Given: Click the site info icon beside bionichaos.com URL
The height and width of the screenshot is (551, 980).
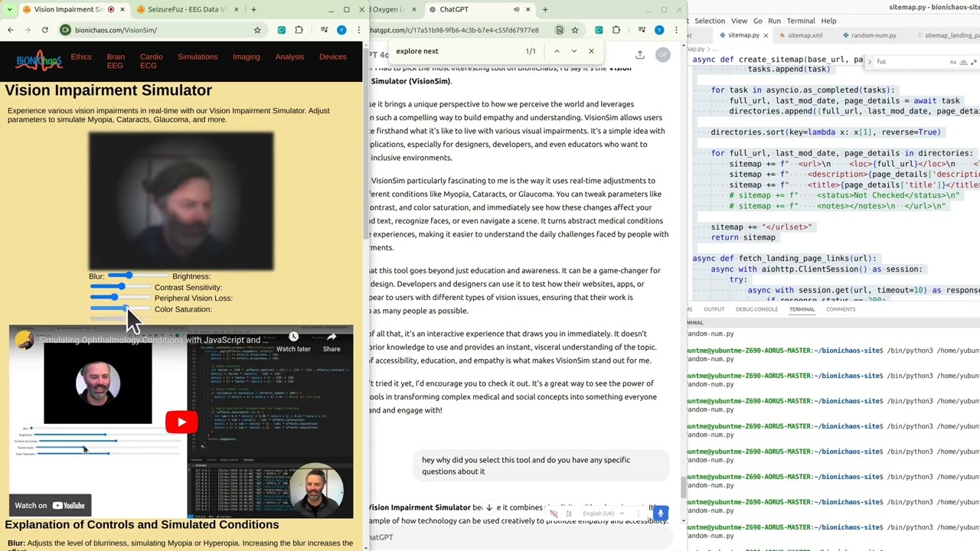Looking at the screenshot, I should coord(66,30).
